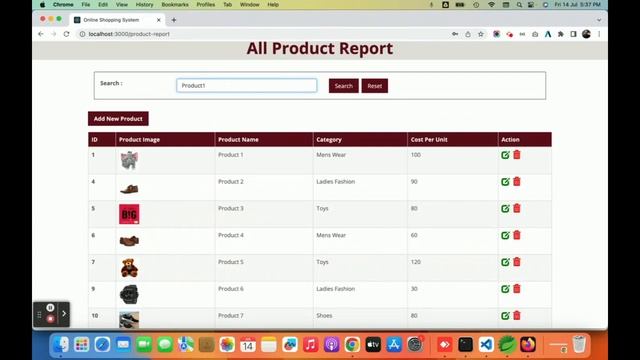This screenshot has height=360, width=640.
Task: Go back using Chrome's back arrow
Action: 41,34
